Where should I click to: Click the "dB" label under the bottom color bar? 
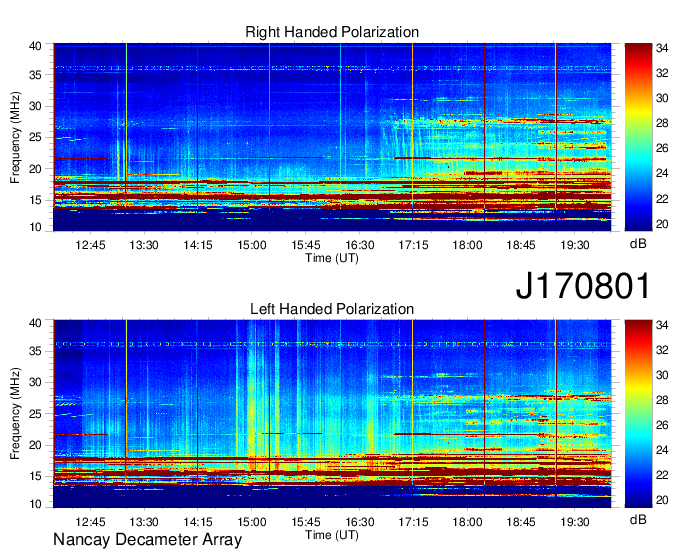pos(638,519)
